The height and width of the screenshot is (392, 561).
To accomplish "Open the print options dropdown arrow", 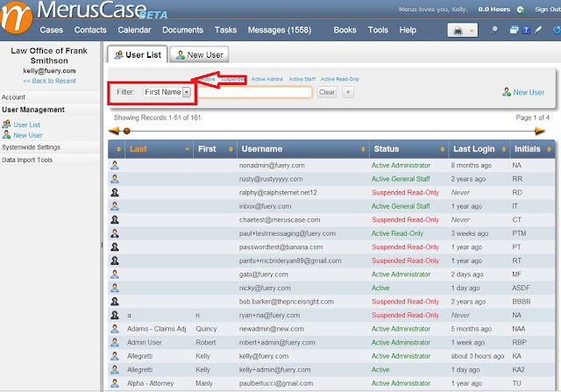I will point(472,31).
